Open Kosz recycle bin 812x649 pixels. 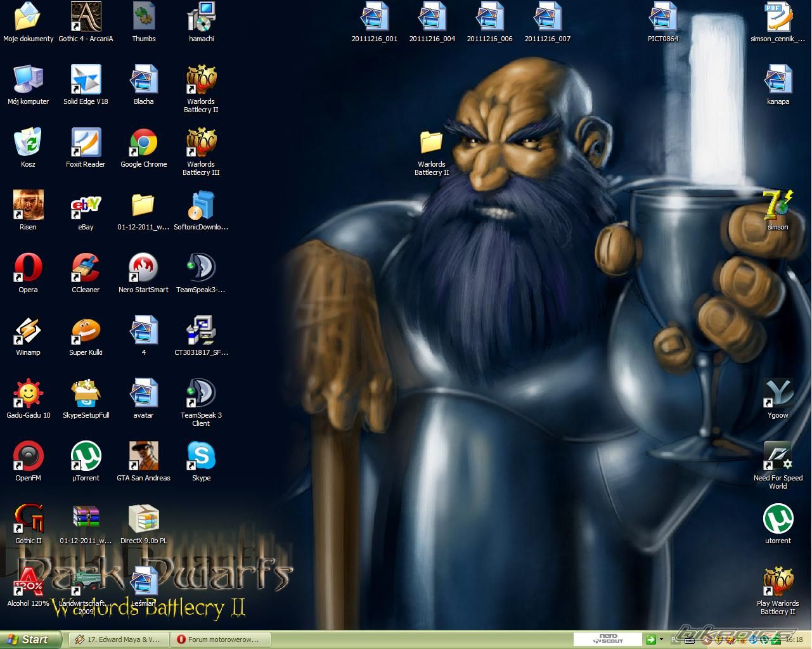point(28,143)
